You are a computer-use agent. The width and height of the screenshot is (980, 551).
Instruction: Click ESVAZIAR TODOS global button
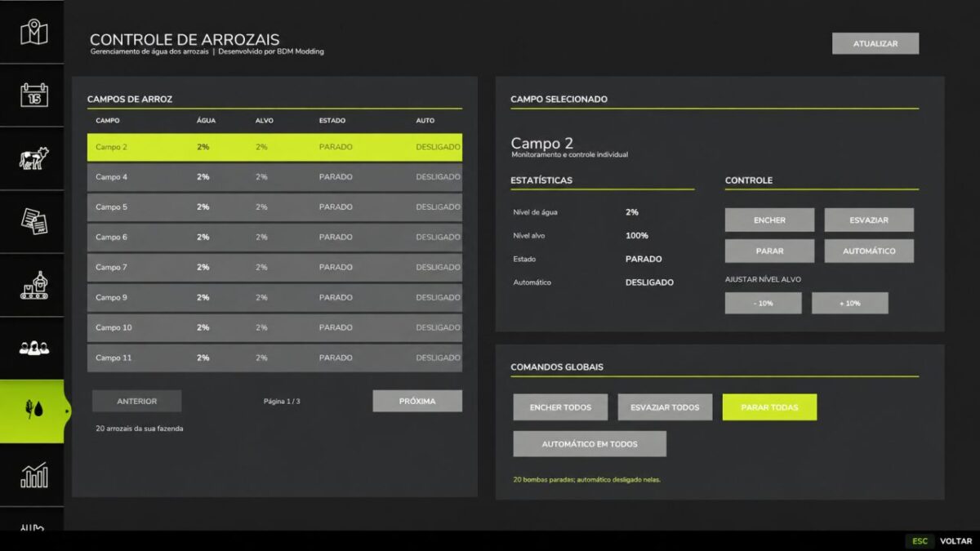tap(665, 407)
